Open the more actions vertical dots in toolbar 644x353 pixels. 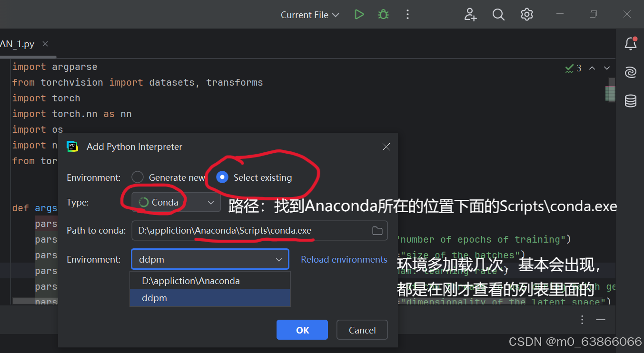click(407, 15)
